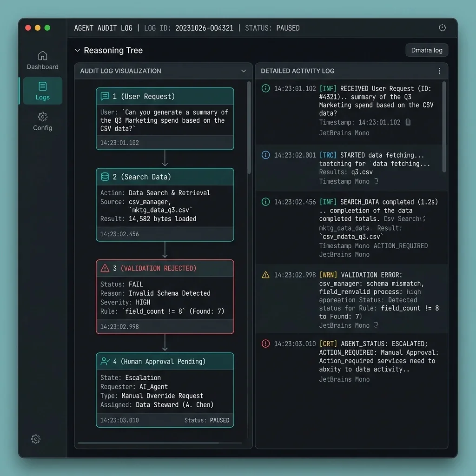This screenshot has height=476, width=476.
Task: Select the '2 (Search Data)' node header
Action: (165, 177)
